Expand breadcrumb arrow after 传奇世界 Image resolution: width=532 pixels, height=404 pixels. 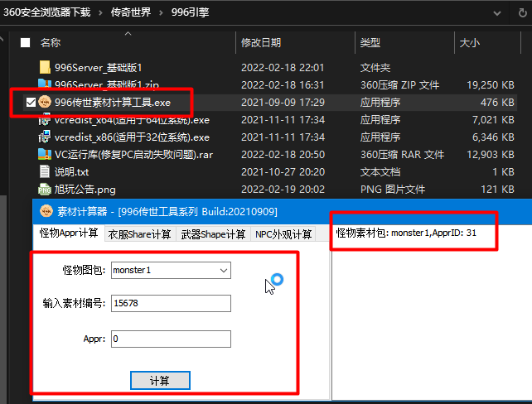click(x=161, y=13)
